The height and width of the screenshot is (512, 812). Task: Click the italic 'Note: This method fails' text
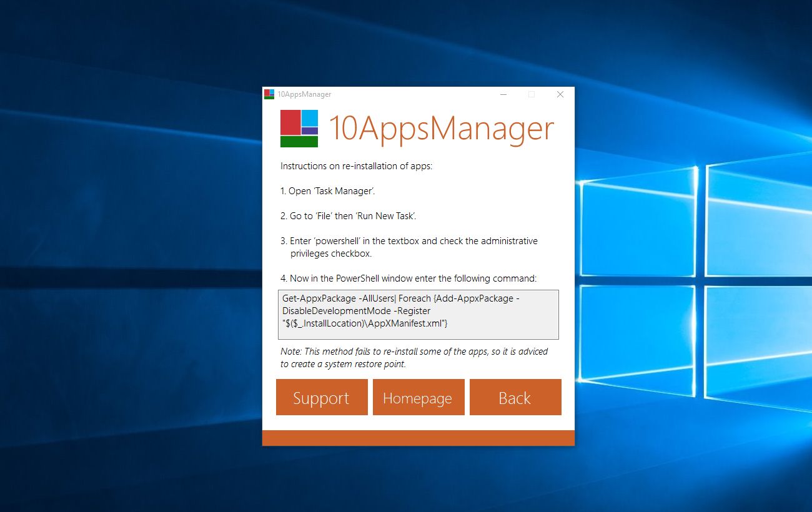click(414, 358)
